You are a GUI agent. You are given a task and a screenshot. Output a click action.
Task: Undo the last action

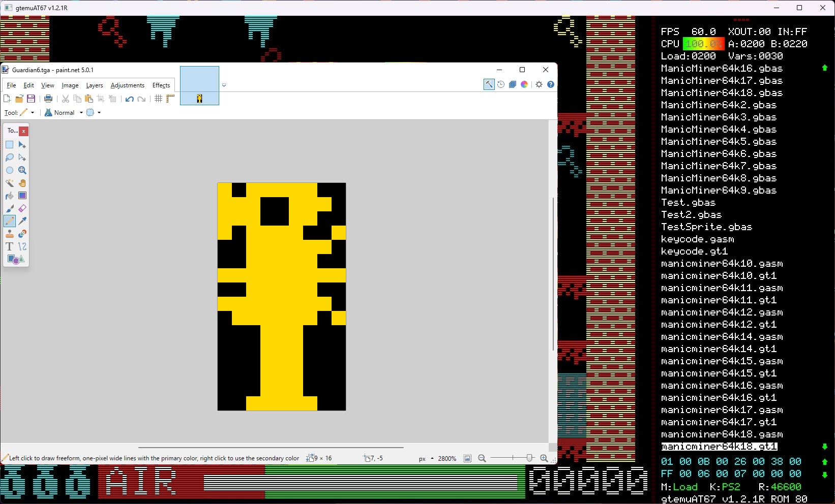click(x=130, y=99)
